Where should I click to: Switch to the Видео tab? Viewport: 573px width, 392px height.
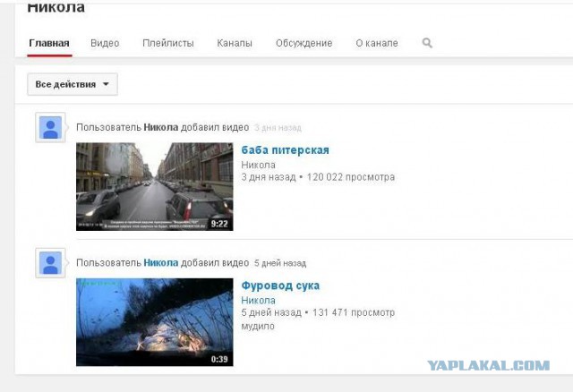point(105,43)
